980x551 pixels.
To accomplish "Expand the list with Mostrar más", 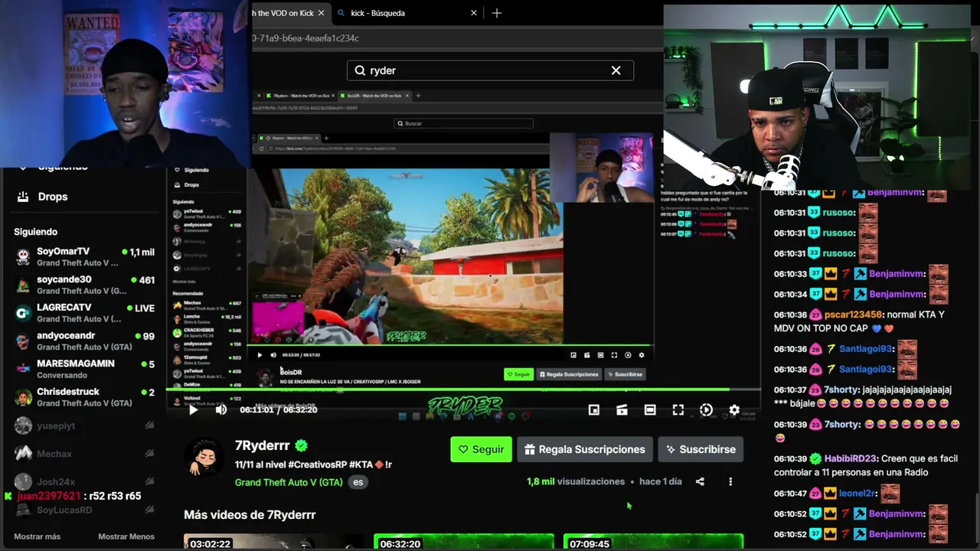I will 37,536.
